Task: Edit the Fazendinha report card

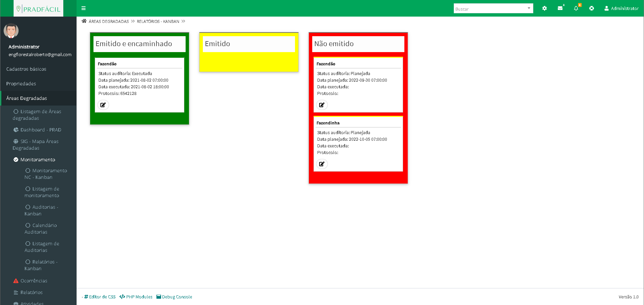Action: (322, 164)
